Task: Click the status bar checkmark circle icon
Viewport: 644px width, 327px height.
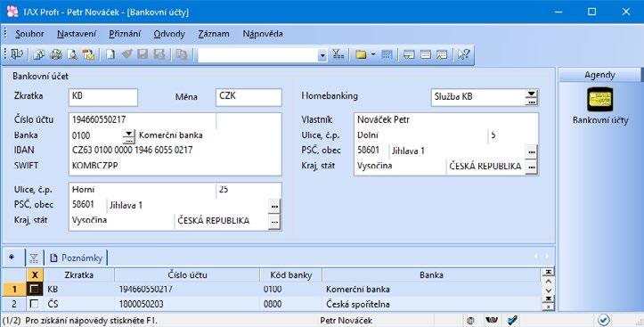Action: coord(603,320)
